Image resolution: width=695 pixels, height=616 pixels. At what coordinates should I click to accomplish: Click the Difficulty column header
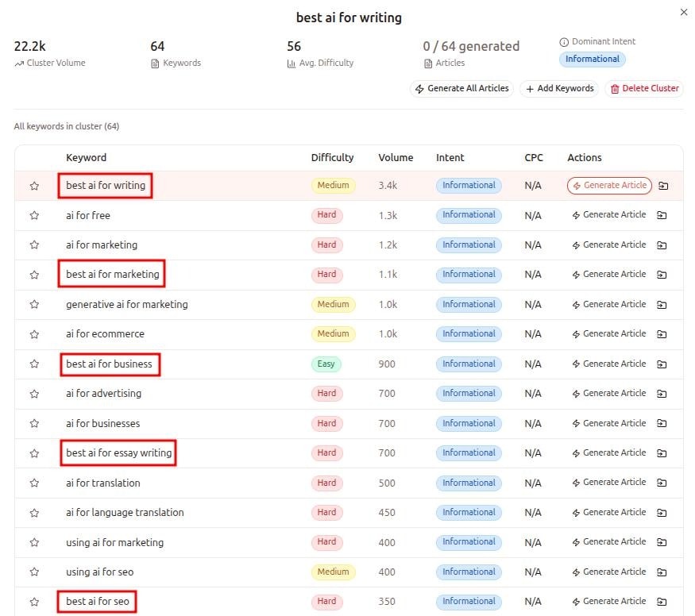[x=332, y=158]
